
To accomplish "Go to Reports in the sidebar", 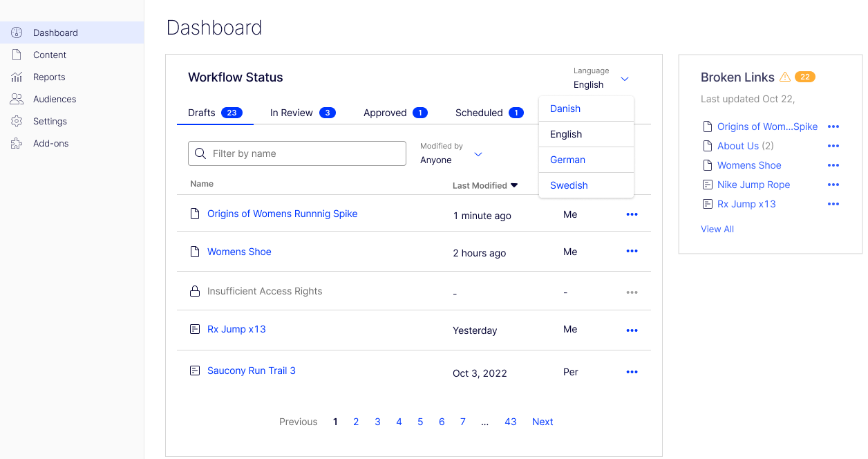I will pyautogui.click(x=72, y=77).
